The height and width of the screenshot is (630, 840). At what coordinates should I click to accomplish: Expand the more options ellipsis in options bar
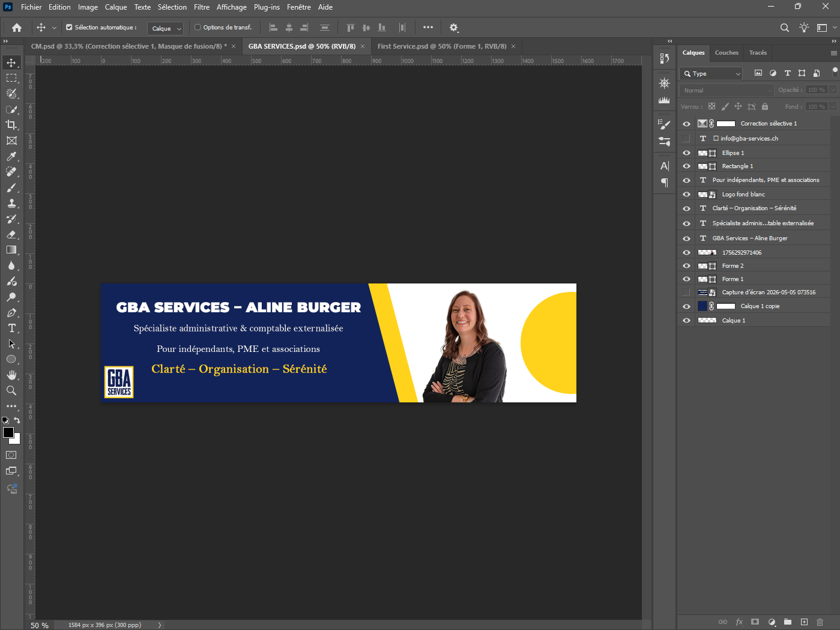click(x=428, y=28)
